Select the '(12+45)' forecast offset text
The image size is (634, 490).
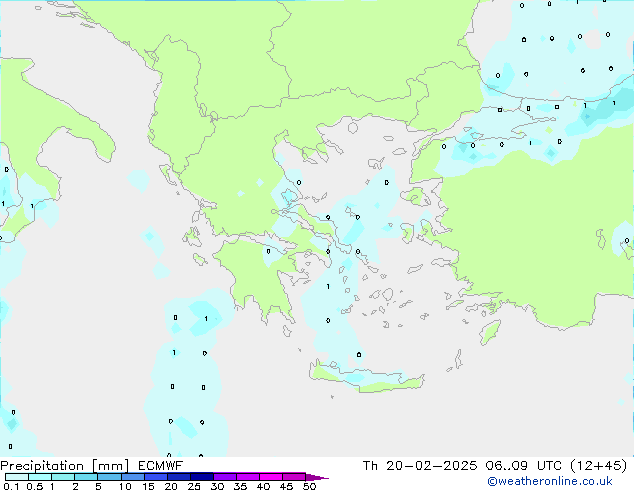click(598, 466)
